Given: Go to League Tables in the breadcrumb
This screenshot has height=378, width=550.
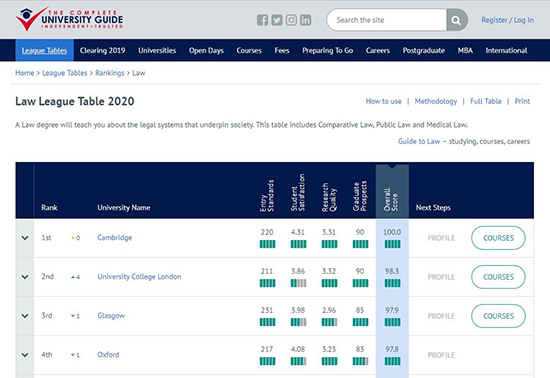Looking at the screenshot, I should pyautogui.click(x=65, y=73).
